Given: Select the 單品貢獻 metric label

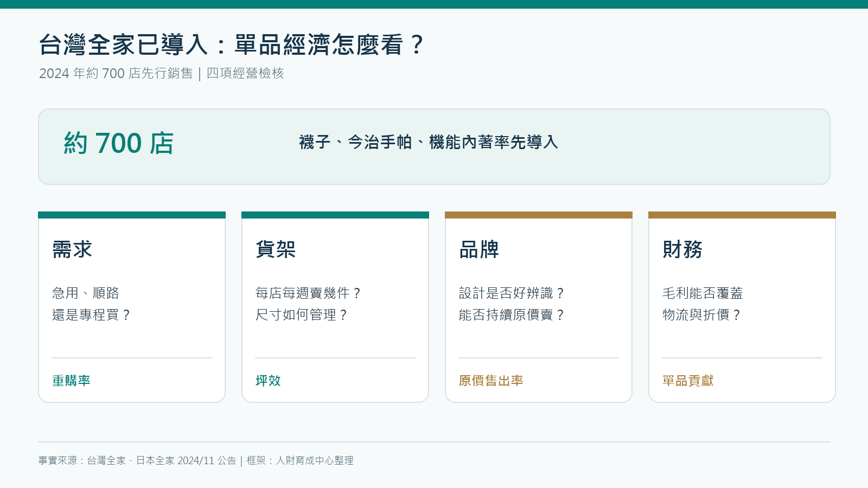Looking at the screenshot, I should 688,381.
